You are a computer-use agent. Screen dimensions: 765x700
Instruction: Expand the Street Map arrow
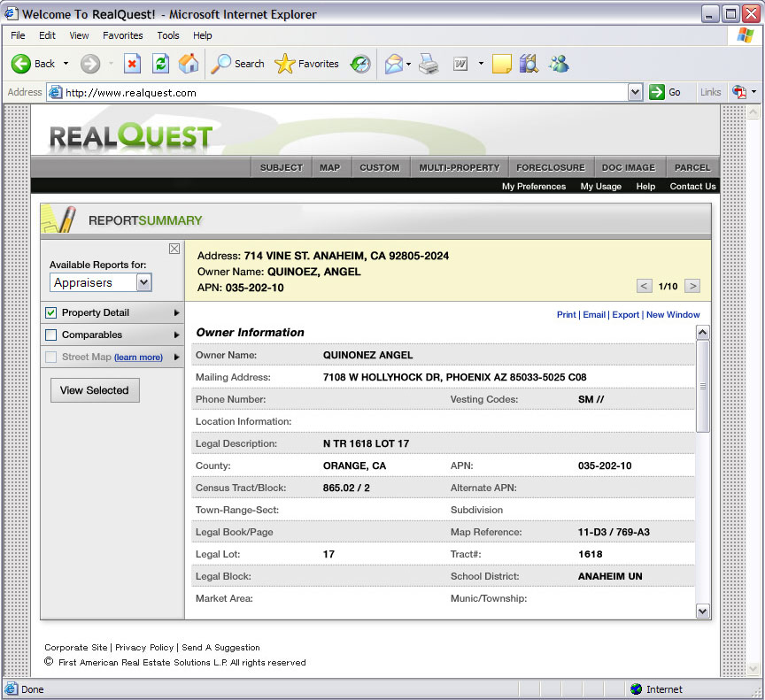[176, 357]
